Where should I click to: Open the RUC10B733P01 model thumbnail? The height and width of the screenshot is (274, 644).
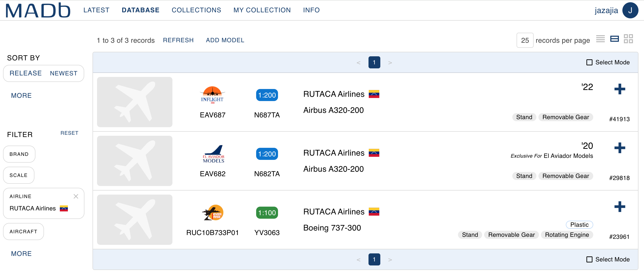pos(135,220)
